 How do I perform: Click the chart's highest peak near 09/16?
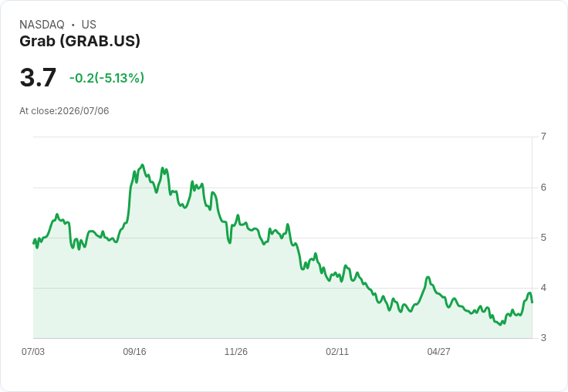(142, 165)
